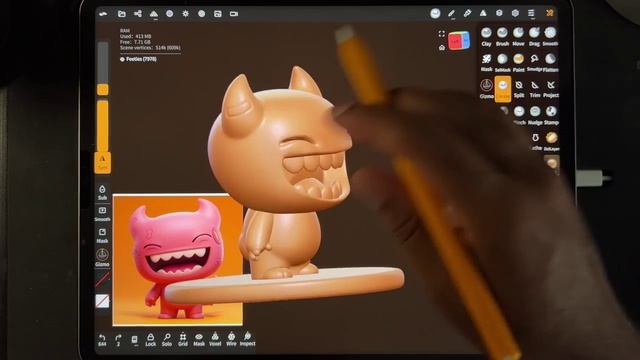Toggle the Sub shortcut button
640x360 pixels.
tap(102, 193)
